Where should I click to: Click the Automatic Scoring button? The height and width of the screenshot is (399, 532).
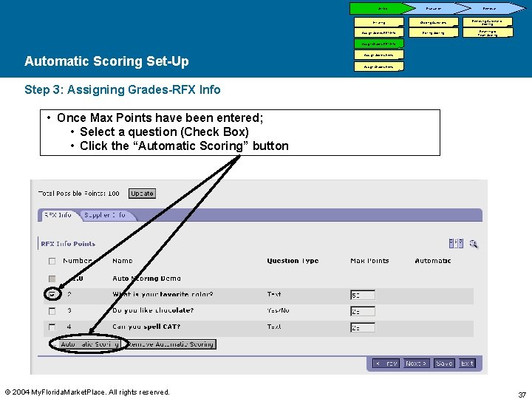tap(90, 344)
